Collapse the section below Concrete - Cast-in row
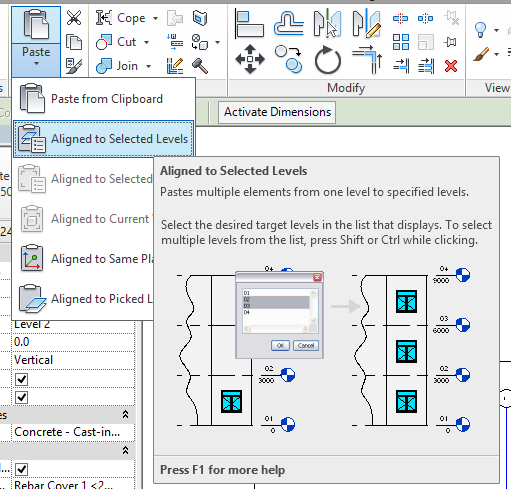Screen dimensions: 511x489 point(125,450)
